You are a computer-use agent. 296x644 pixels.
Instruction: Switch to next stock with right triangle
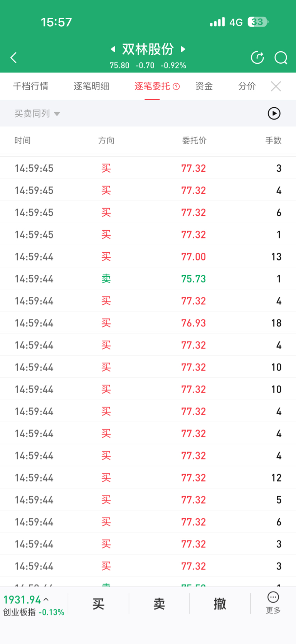coord(183,49)
